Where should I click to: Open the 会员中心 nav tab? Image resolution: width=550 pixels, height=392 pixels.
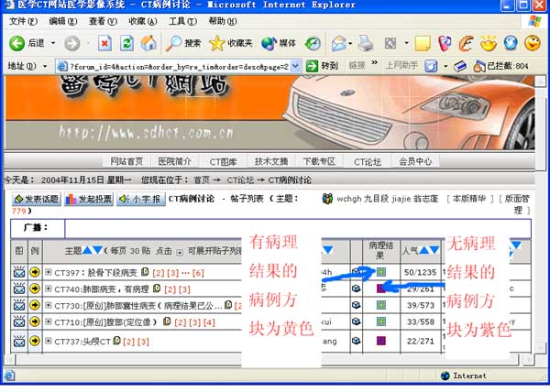pyautogui.click(x=415, y=161)
